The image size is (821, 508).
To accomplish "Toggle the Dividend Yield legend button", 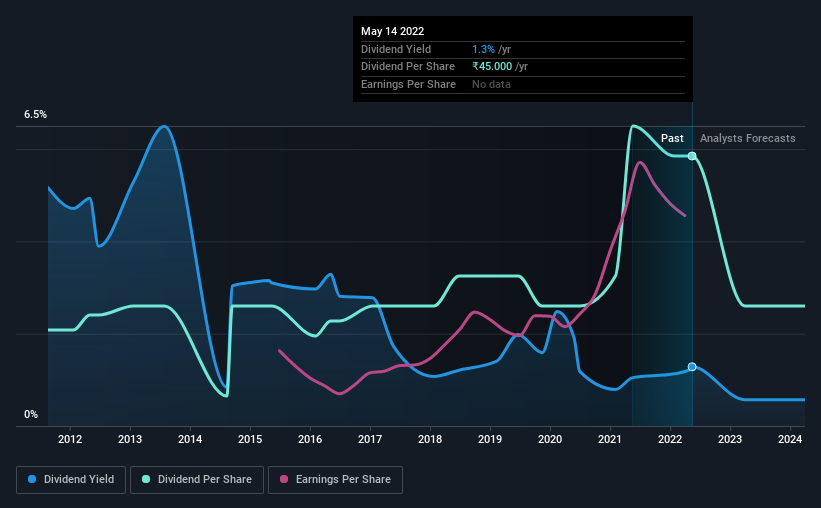I will [71, 480].
